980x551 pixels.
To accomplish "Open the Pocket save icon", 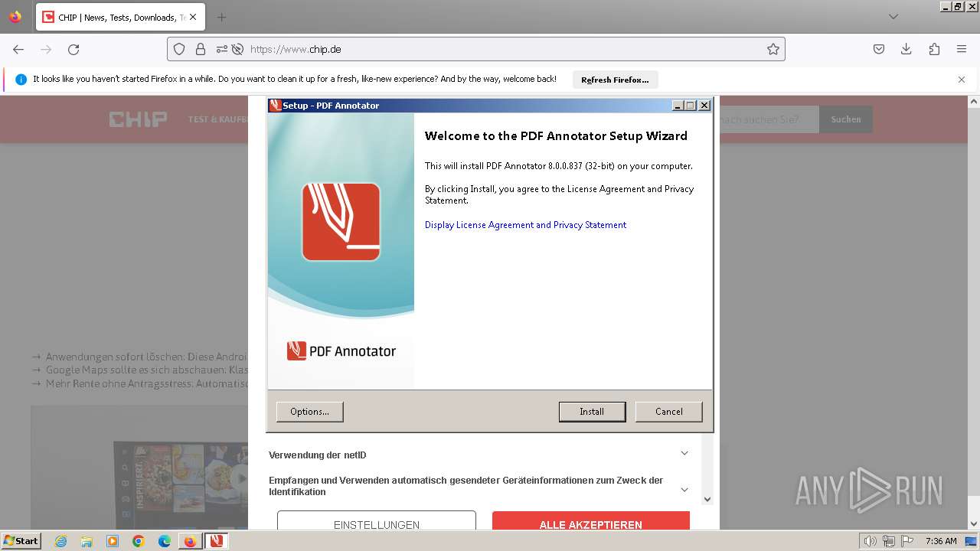I will click(x=879, y=49).
